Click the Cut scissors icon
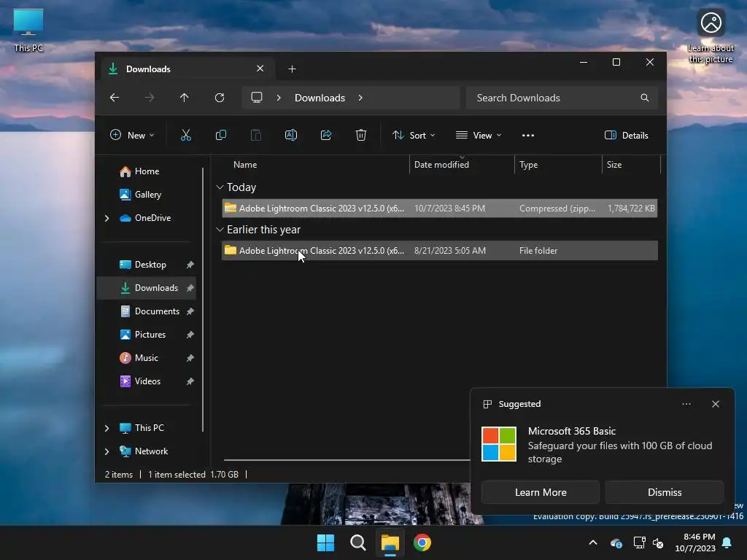 (186, 135)
